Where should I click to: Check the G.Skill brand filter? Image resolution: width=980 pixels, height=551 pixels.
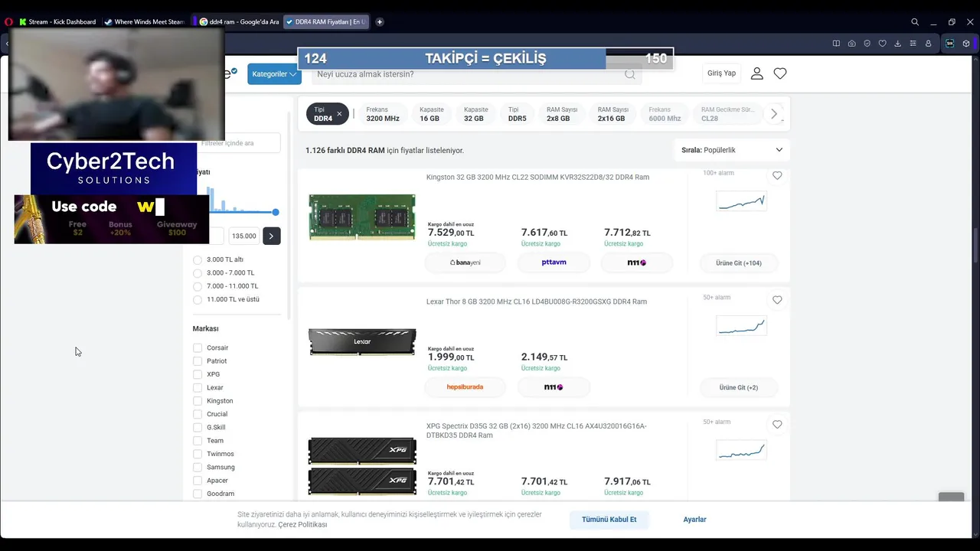(198, 428)
